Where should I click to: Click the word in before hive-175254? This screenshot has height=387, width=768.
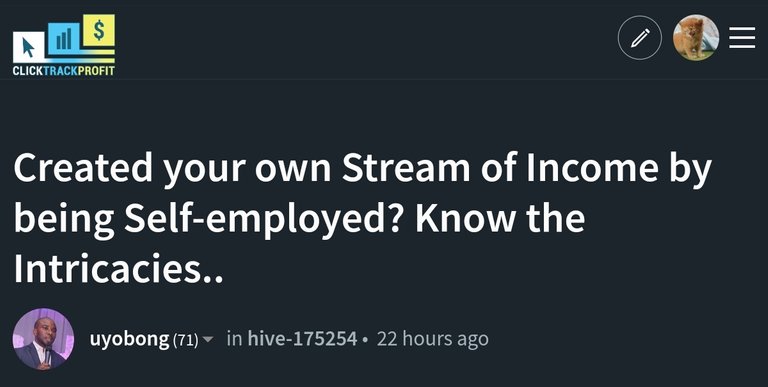pyautogui.click(x=235, y=339)
